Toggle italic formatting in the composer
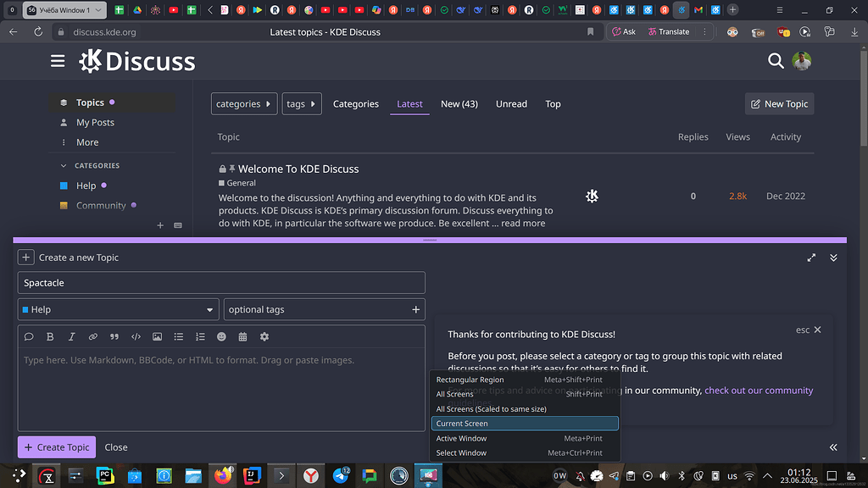This screenshot has height=488, width=868. [x=71, y=336]
